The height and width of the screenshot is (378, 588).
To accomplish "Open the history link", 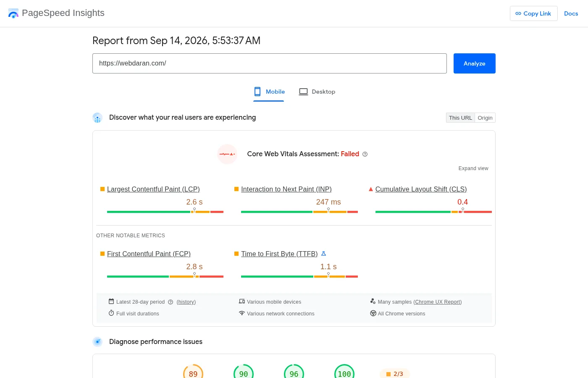I will tap(186, 302).
